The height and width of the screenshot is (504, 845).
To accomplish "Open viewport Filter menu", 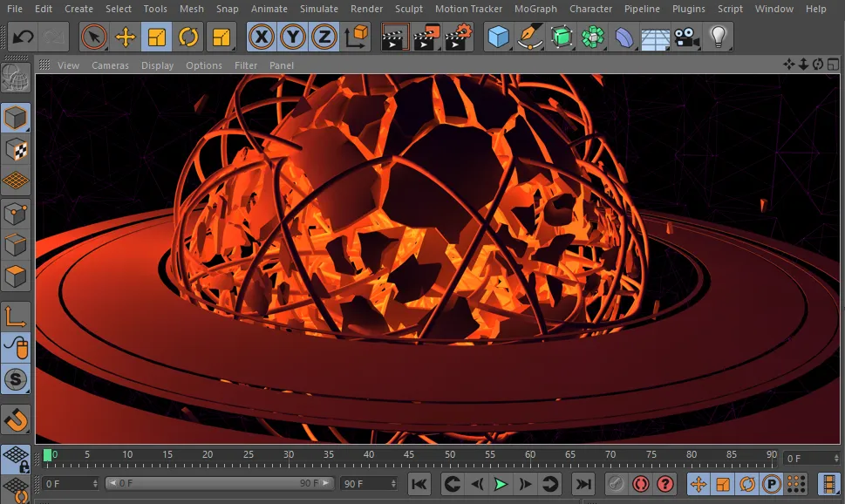I will 246,65.
